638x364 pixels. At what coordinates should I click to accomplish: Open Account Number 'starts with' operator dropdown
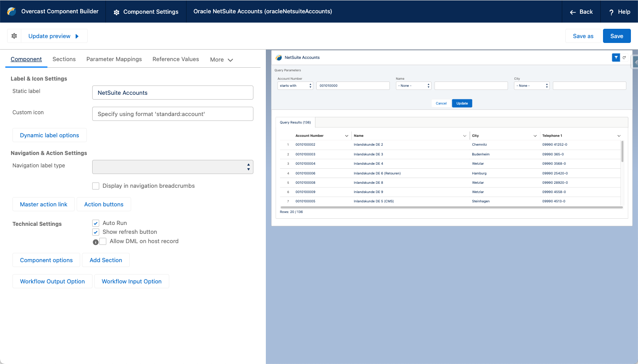295,85
